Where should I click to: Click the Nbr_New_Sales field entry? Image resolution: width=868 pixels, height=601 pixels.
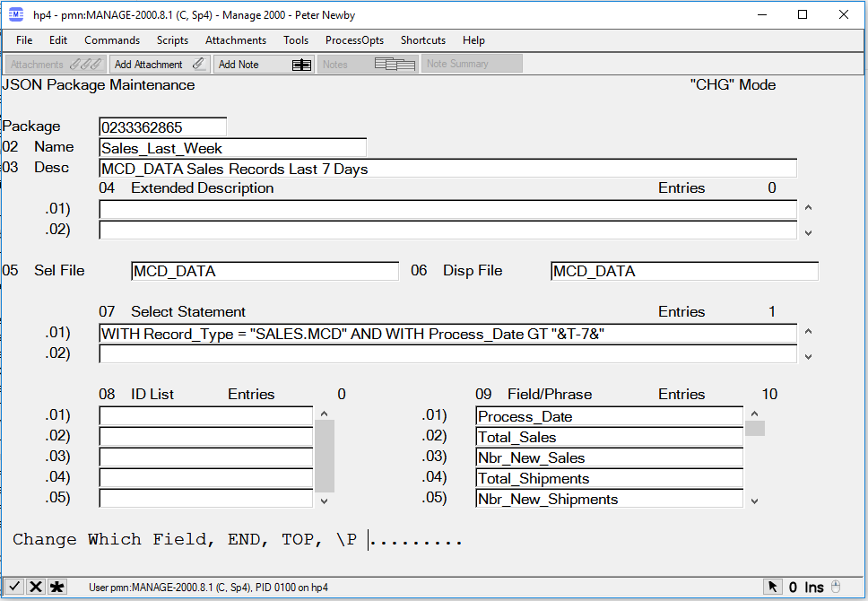(610, 457)
